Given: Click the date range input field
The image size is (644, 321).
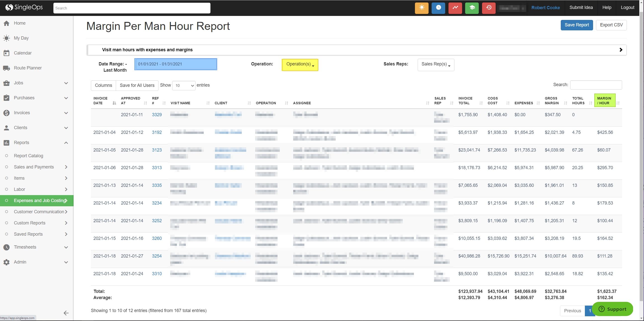Looking at the screenshot, I should coord(175,64).
